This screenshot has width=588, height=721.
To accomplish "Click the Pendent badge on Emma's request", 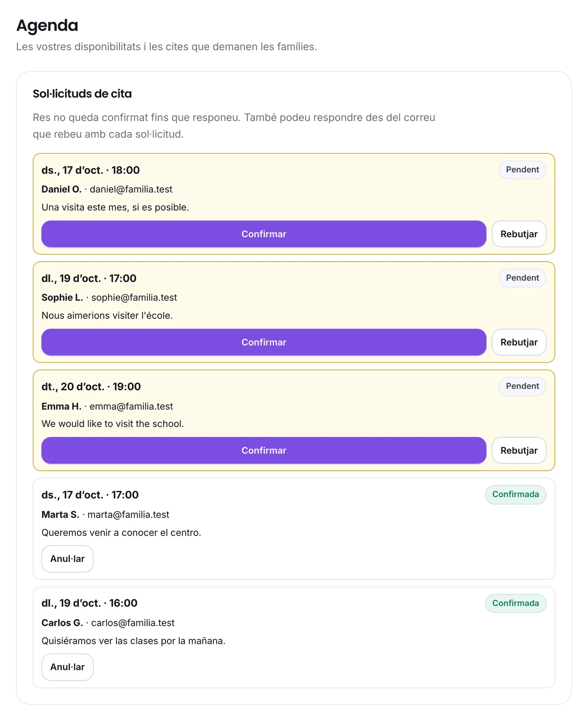I will pyautogui.click(x=522, y=386).
